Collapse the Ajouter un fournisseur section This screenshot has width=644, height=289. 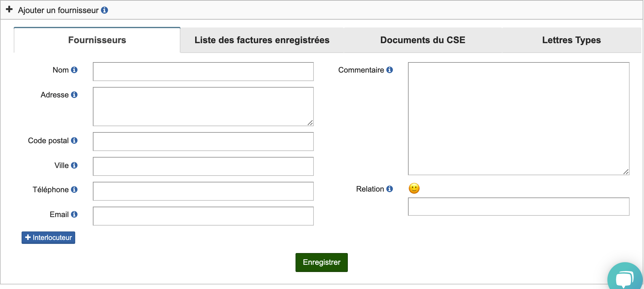tap(9, 9)
